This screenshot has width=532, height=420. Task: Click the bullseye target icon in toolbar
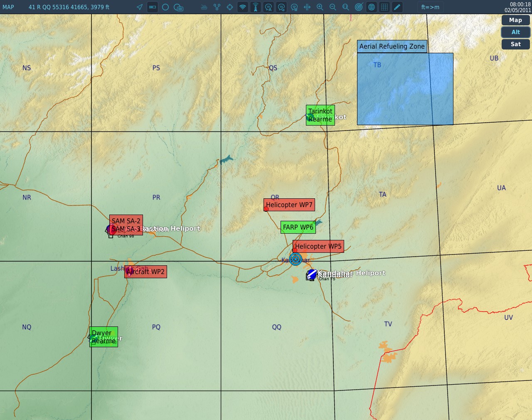[x=359, y=7]
